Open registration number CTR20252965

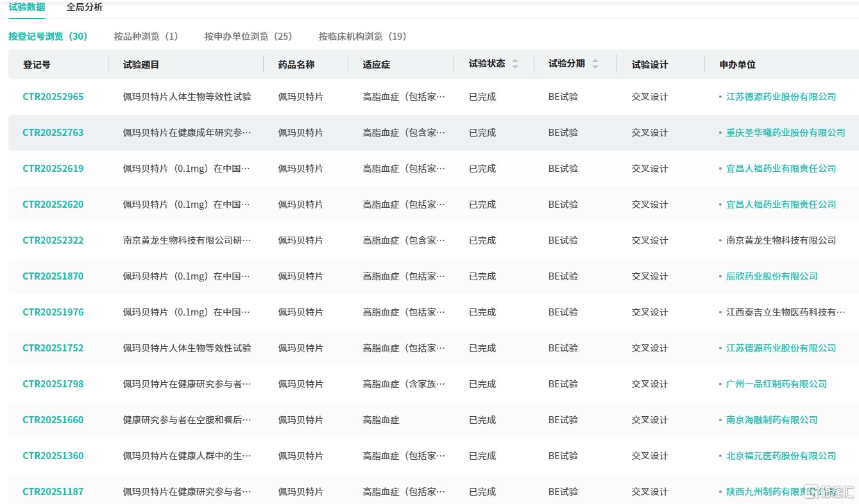coord(53,97)
